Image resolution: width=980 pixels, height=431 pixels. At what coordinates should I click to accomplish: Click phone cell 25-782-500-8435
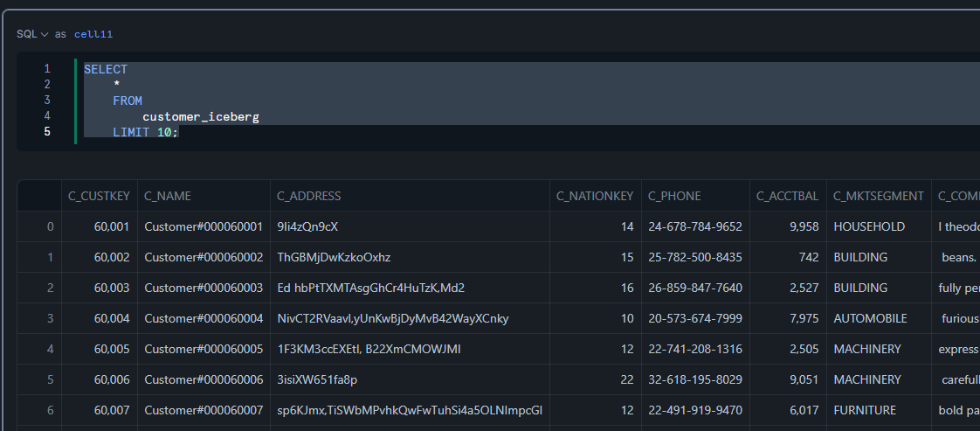(695, 257)
